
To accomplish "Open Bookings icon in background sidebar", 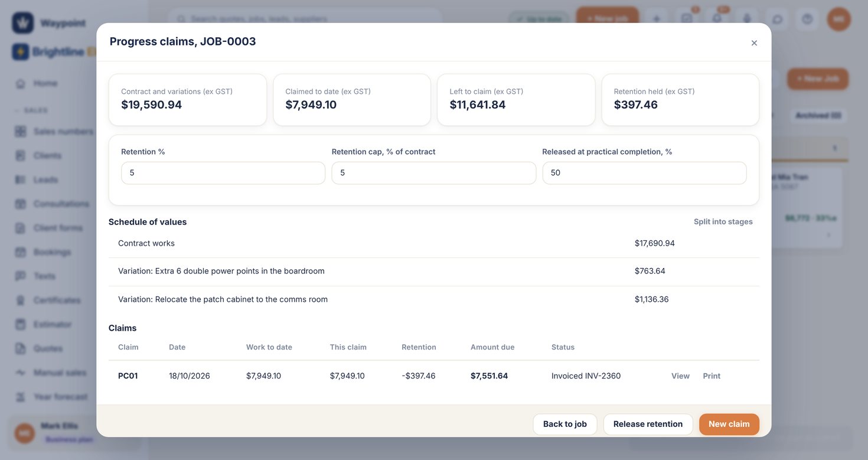I will 21,252.
